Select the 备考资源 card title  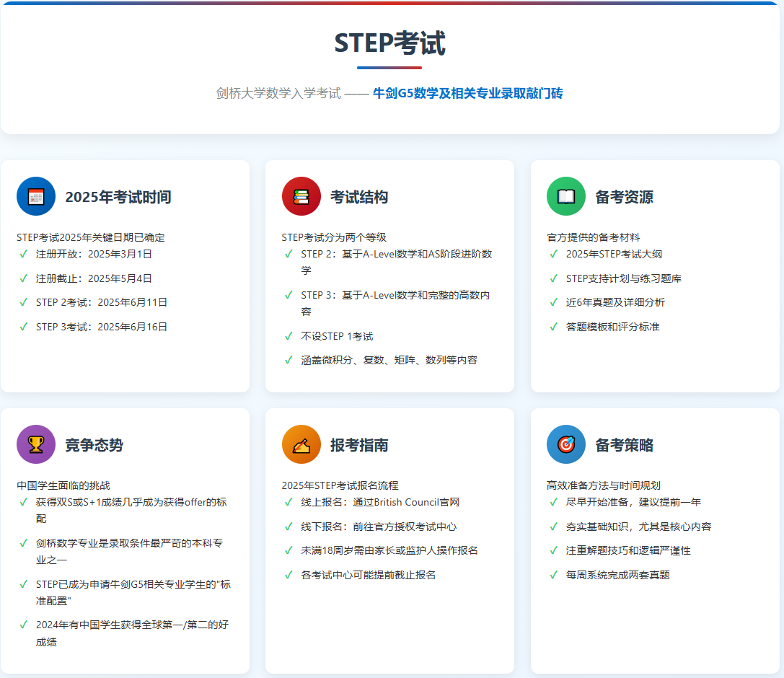point(624,197)
